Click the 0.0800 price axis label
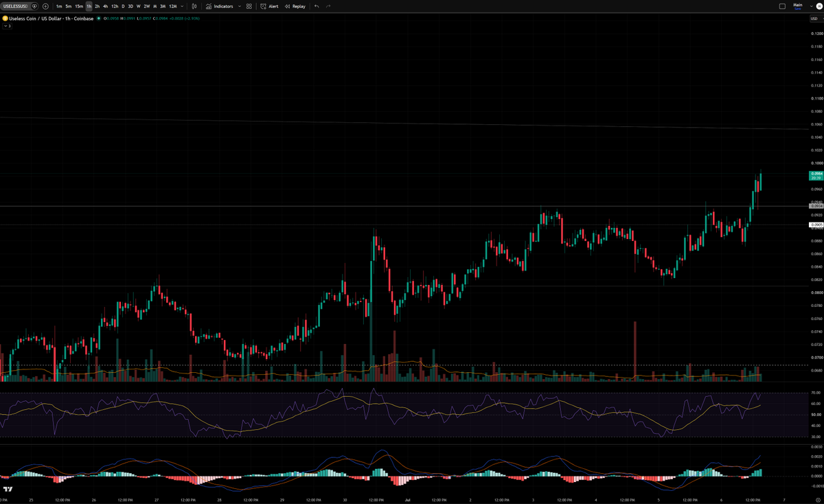 pos(816,293)
